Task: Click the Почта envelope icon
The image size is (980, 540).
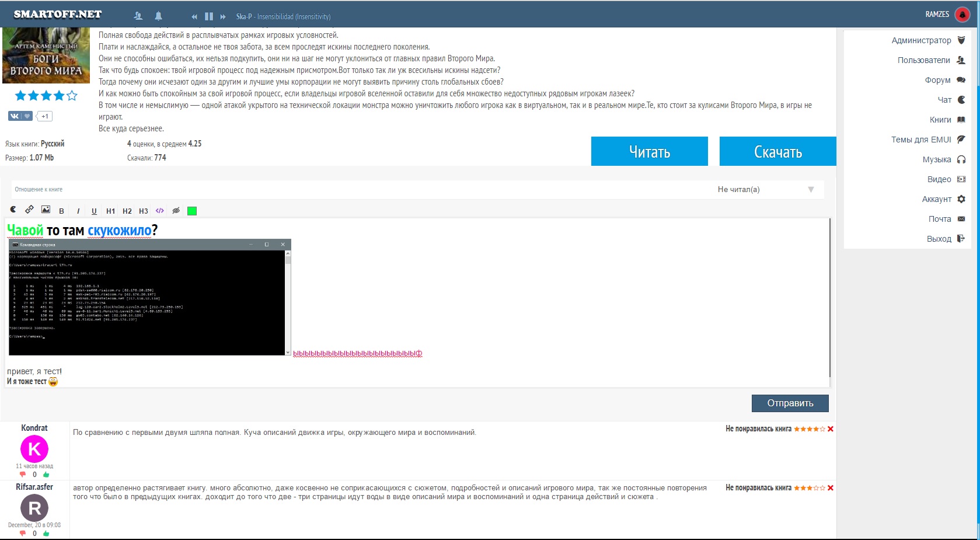Action: 961,219
